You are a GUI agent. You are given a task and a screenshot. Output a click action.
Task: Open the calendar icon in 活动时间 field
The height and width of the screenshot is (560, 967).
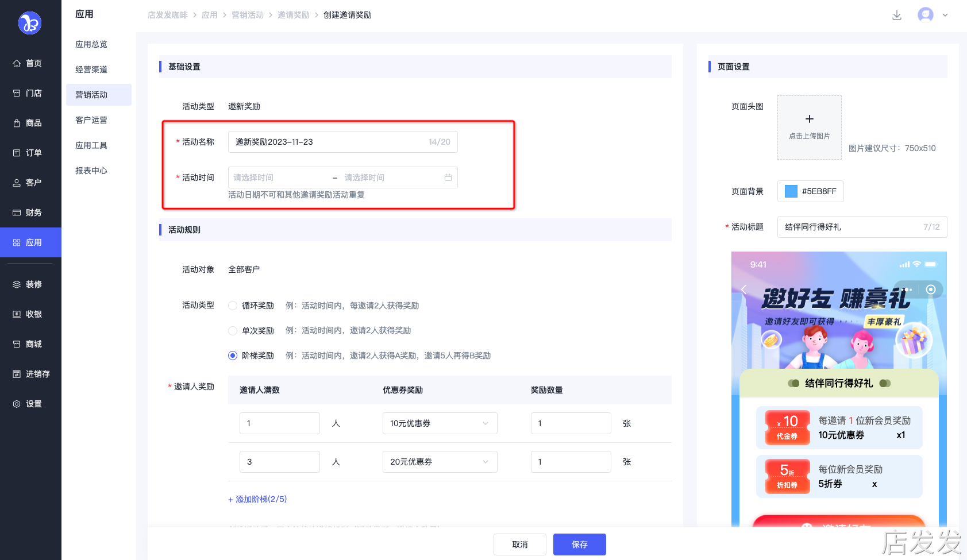448,177
